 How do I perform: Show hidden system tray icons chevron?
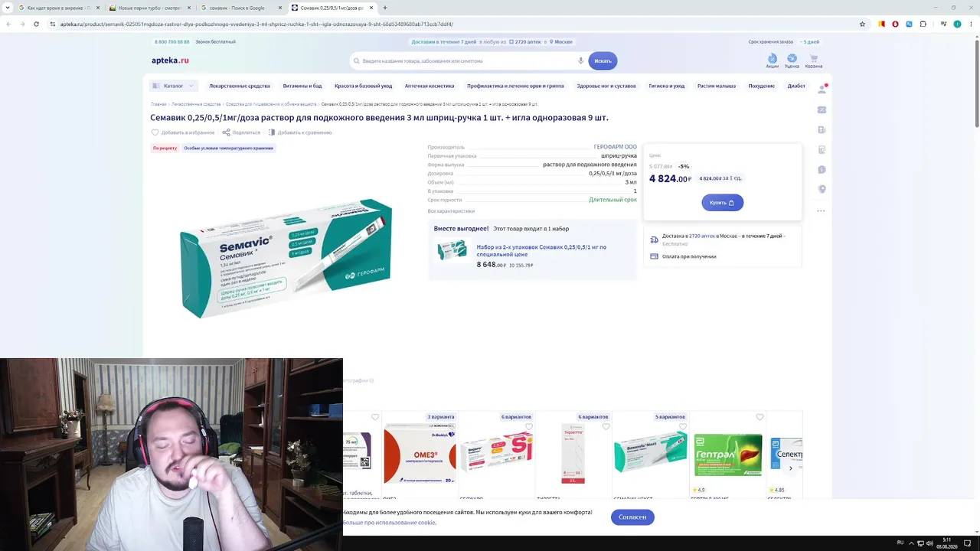pyautogui.click(x=911, y=543)
